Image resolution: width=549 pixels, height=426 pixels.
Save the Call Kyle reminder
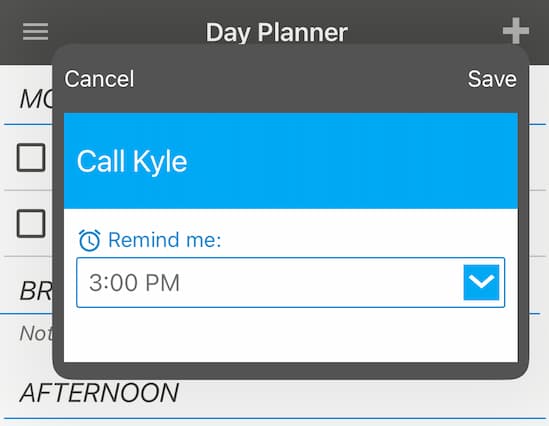pos(492,78)
